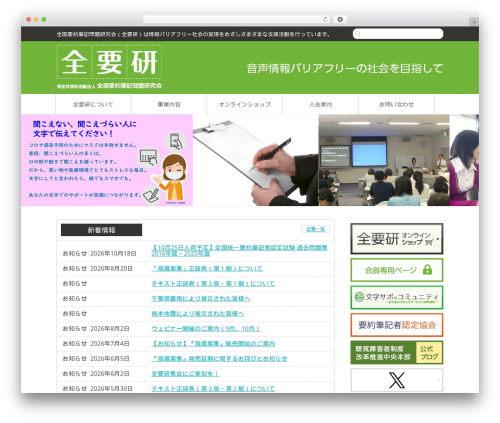Open the 全要研集会にご参加を link
This screenshot has height=423, width=500.
click(185, 374)
